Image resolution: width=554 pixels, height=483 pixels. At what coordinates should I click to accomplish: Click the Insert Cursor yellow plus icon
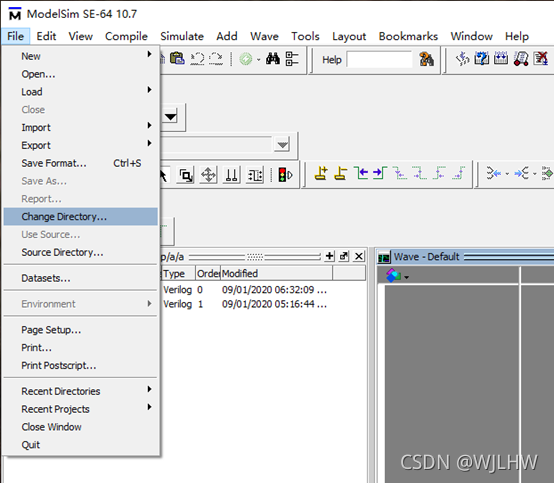[x=321, y=173]
